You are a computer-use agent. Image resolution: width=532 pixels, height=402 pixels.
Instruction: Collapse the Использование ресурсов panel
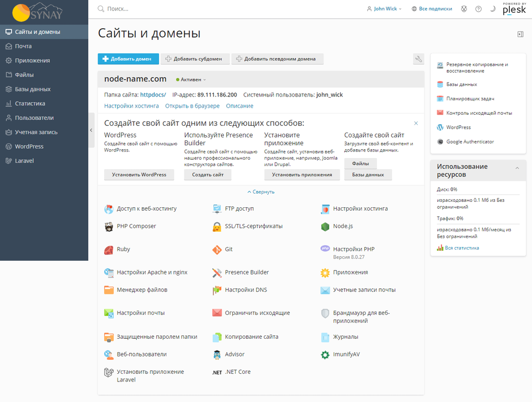(517, 167)
